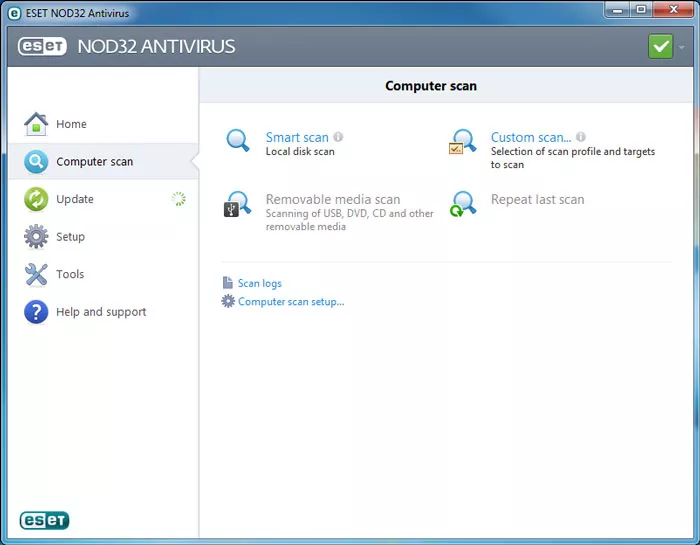700x545 pixels.
Task: Click the green protection status checkmark
Action: click(661, 46)
